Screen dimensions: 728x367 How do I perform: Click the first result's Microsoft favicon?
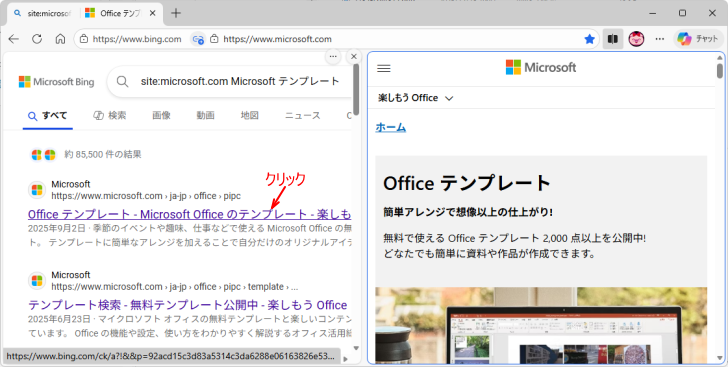click(37, 190)
